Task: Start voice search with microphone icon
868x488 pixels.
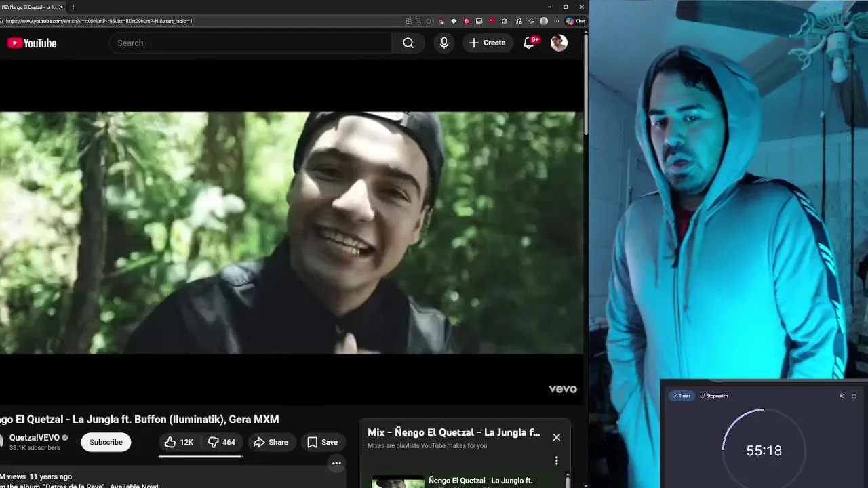Action: pyautogui.click(x=444, y=43)
